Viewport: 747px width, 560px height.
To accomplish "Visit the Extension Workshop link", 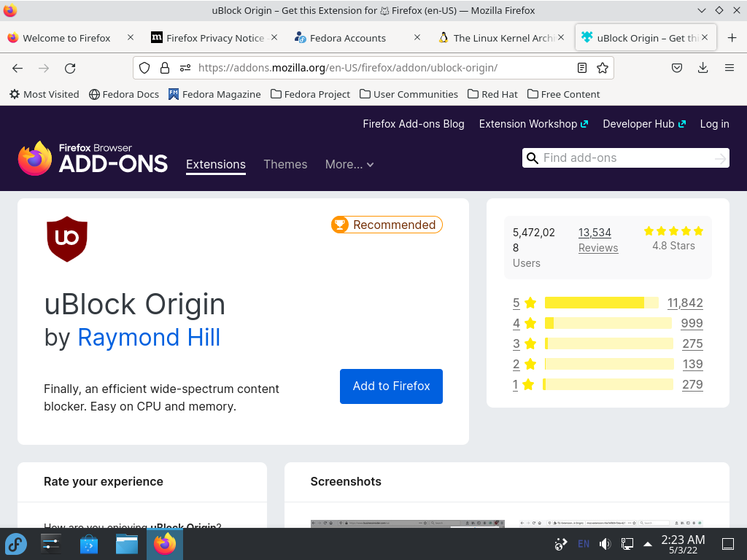I will point(533,124).
